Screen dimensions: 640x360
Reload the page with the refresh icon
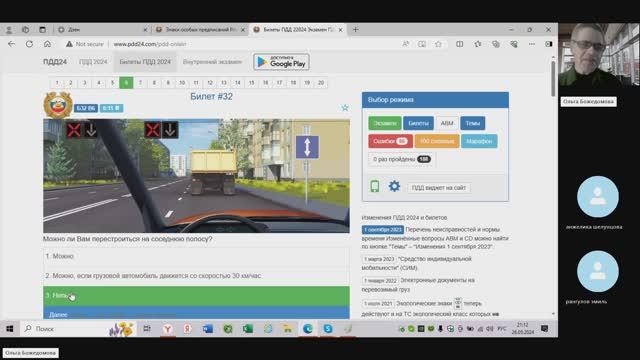pyautogui.click(x=29, y=44)
